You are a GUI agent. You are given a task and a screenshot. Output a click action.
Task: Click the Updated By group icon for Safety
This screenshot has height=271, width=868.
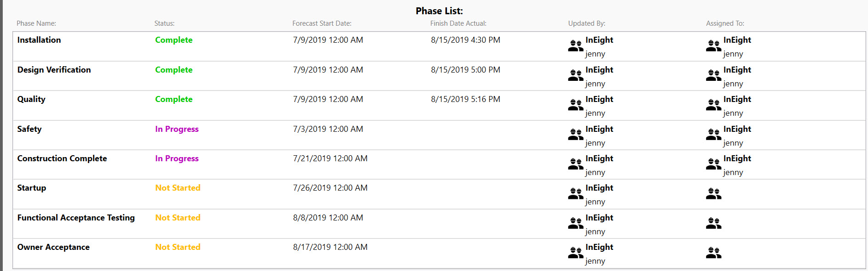(576, 135)
